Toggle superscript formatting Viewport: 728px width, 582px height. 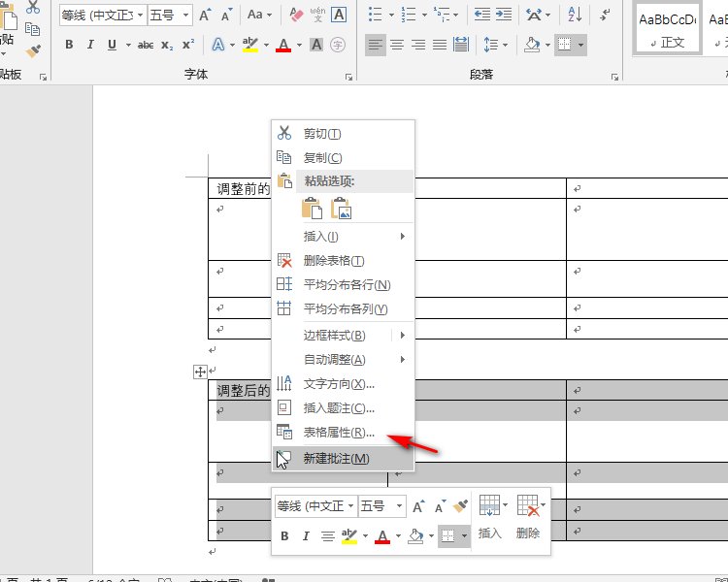click(188, 45)
